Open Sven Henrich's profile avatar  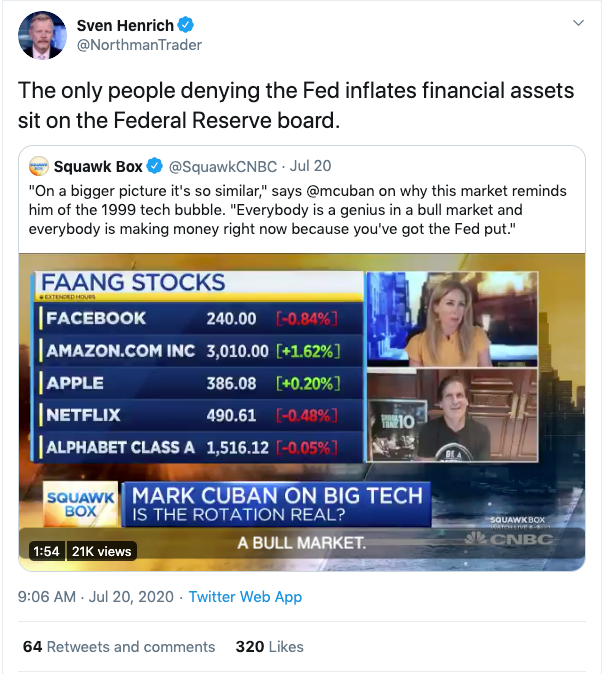42,35
